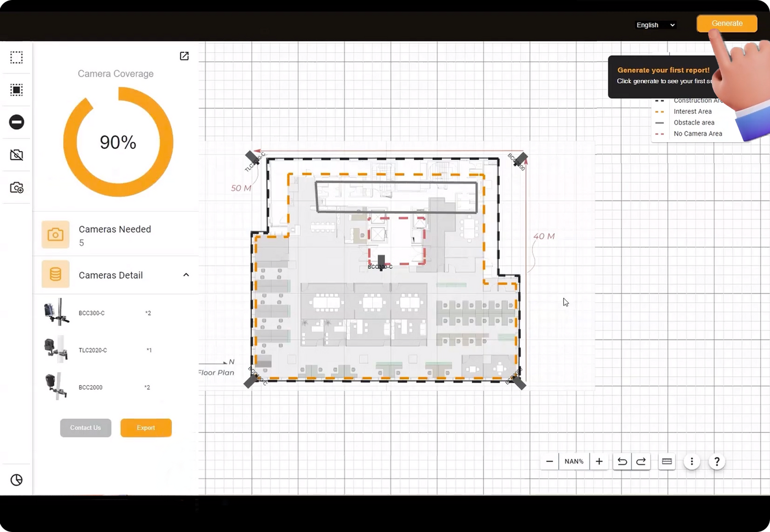Select the BCC300-C camera thumbnail
The width and height of the screenshot is (770, 532).
56,313
